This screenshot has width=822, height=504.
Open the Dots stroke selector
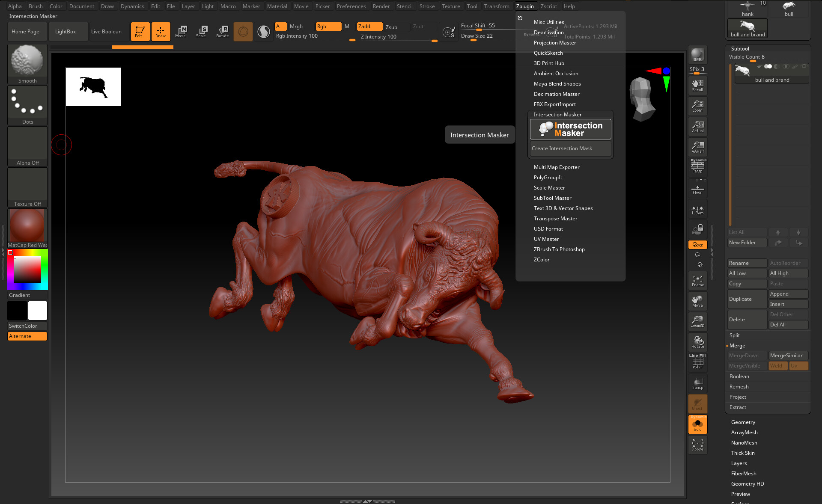coord(27,105)
